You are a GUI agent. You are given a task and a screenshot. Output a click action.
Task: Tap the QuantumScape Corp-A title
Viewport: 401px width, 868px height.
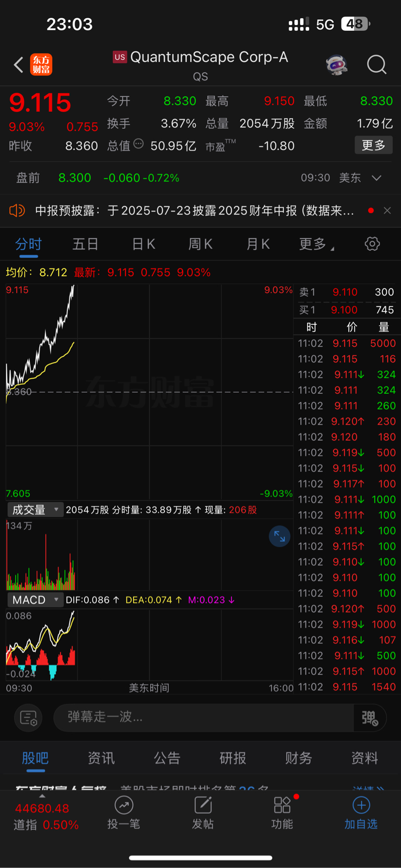click(209, 57)
